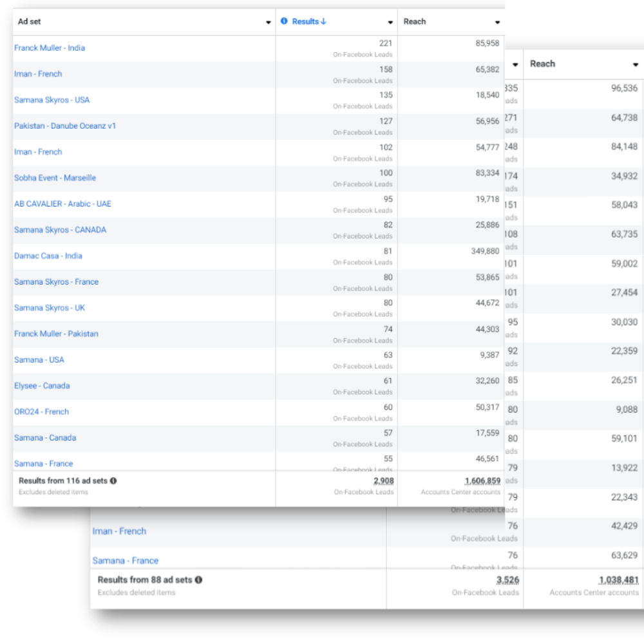644x644 pixels.
Task: Click the reach value 83,334
Action: [x=488, y=173]
